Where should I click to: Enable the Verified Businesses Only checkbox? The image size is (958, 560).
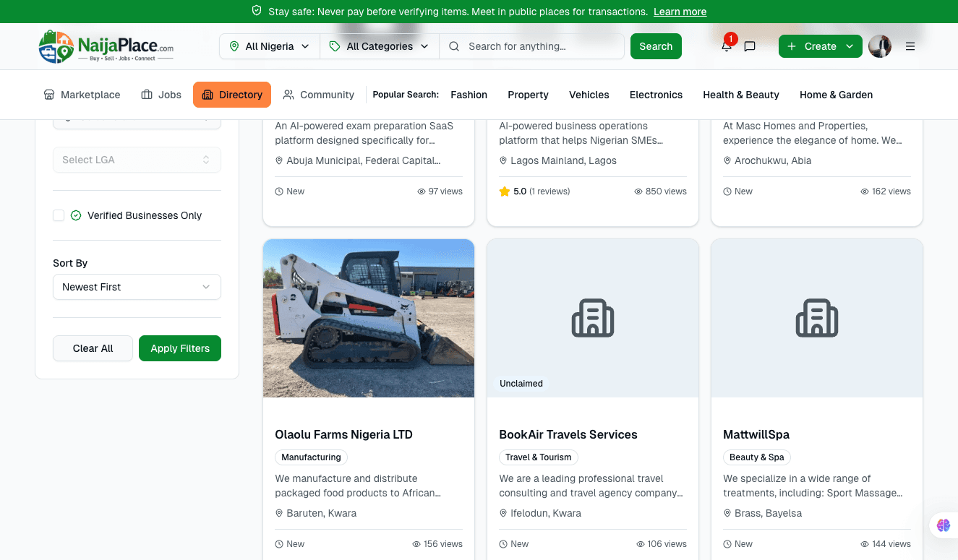(x=59, y=215)
